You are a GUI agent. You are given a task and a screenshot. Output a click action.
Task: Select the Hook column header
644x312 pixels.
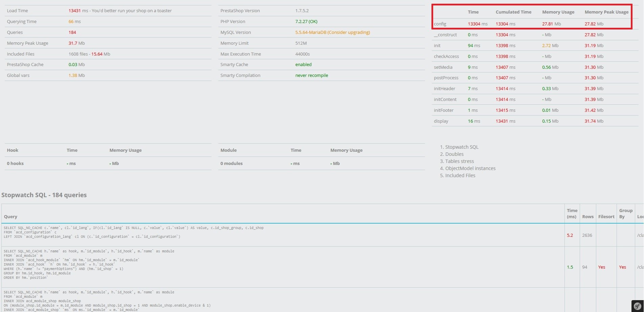click(13, 150)
